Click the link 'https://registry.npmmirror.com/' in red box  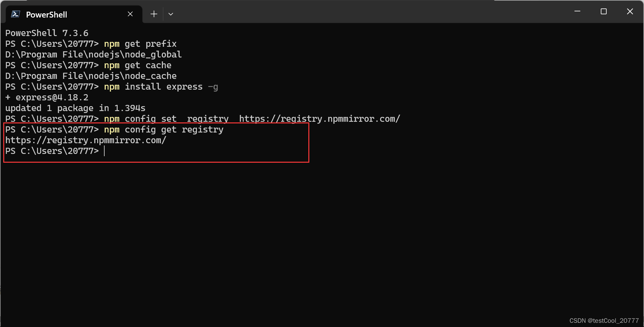coord(86,140)
